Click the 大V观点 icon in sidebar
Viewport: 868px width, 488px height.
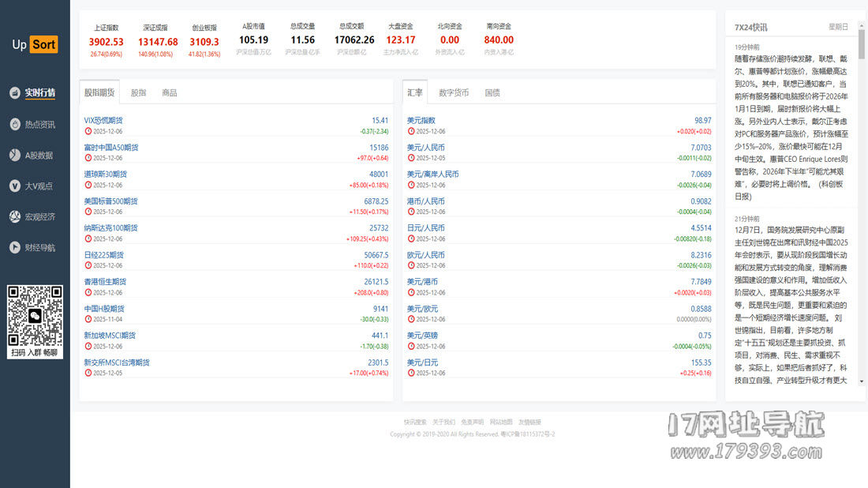pos(14,186)
